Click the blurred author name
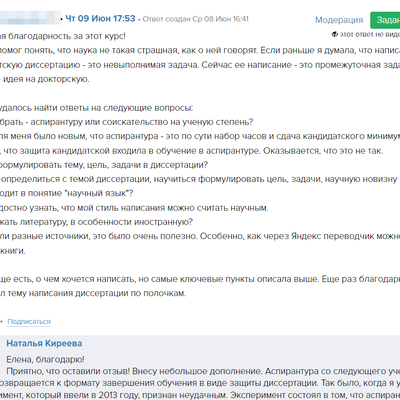The width and height of the screenshot is (400, 400). pyautogui.click(x=28, y=17)
